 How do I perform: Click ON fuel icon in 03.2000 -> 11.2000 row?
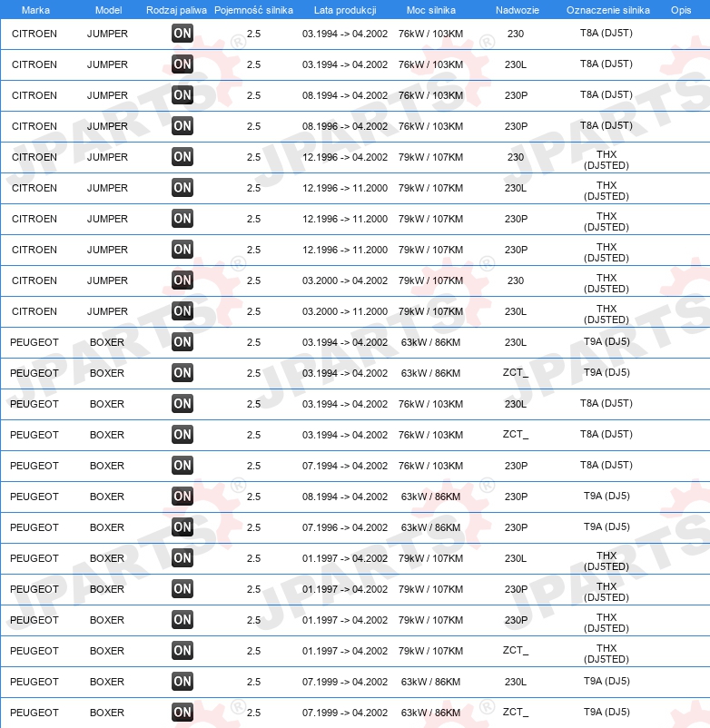coord(182,311)
